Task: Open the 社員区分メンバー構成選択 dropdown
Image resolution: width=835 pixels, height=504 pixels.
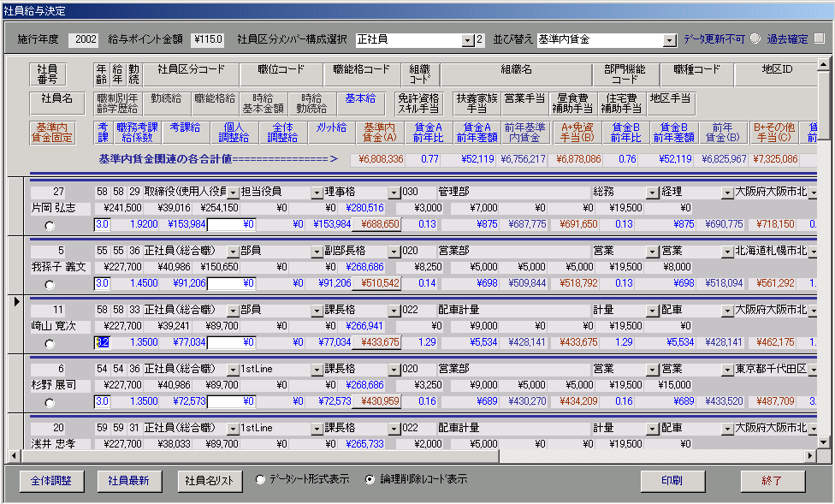Action: tap(467, 40)
